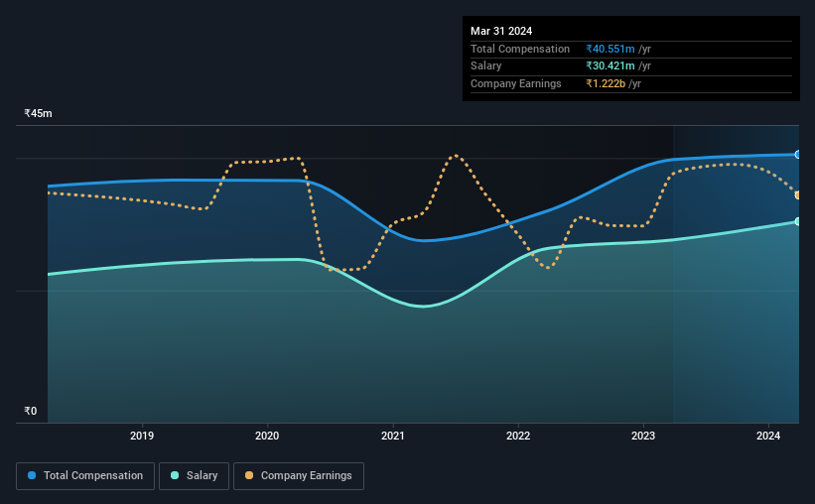This screenshot has height=504, width=815.
Task: Click the Mar 31 2024 tooltip date
Action: coord(501,31)
